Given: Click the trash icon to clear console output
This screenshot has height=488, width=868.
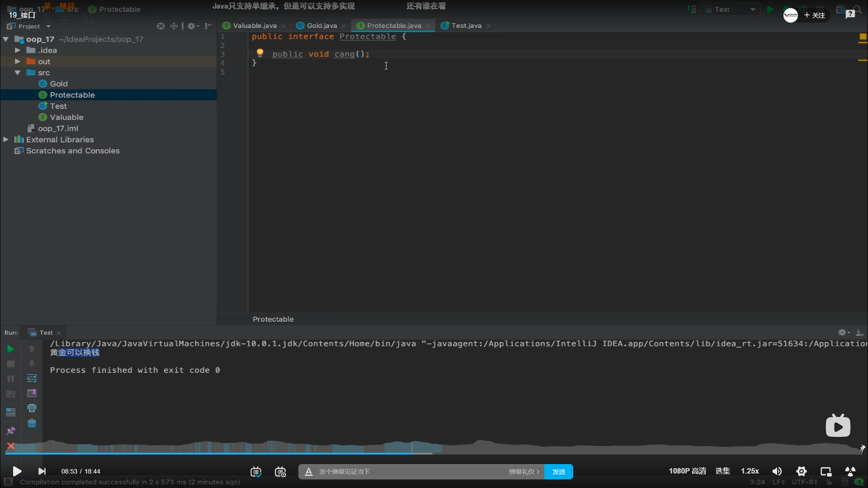Looking at the screenshot, I should tap(32, 423).
